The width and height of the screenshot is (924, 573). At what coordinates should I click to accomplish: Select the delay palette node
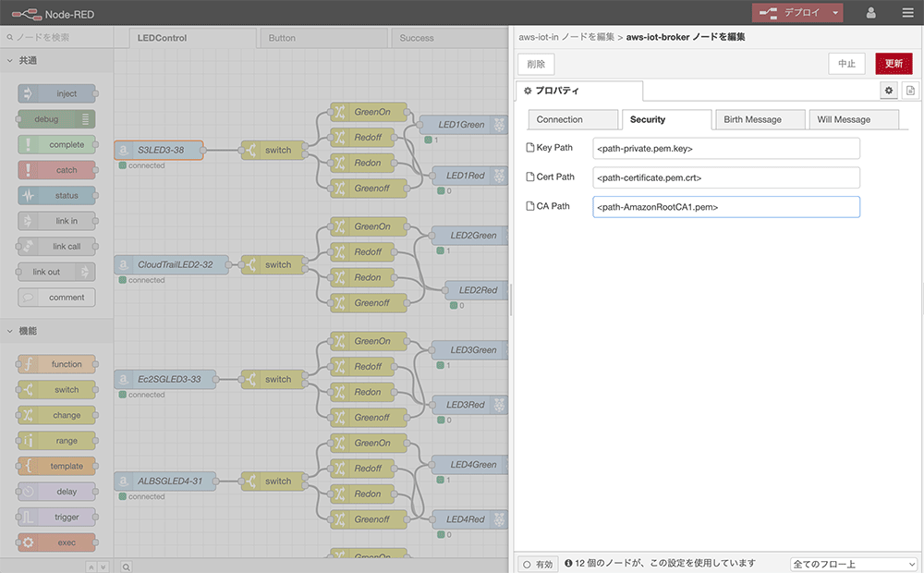(x=56, y=491)
